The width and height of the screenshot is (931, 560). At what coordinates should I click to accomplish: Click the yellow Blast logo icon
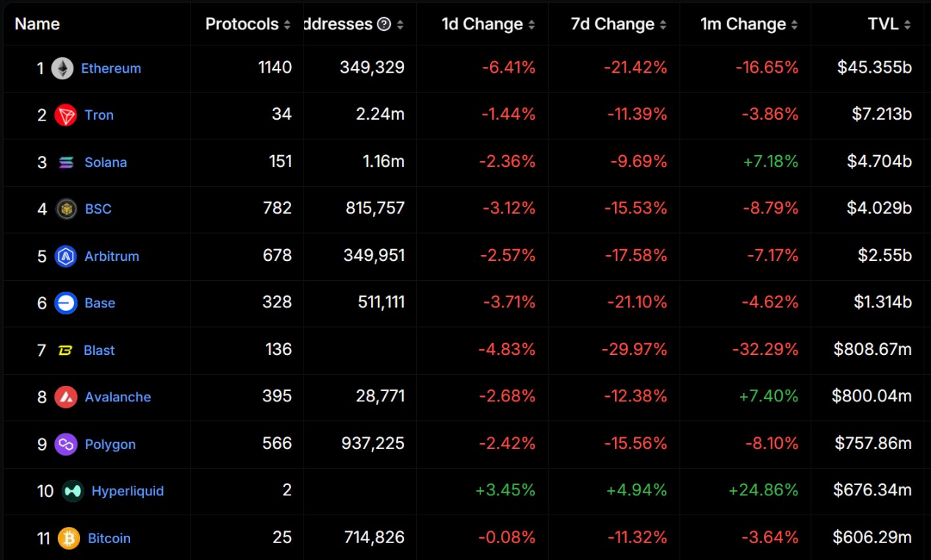coord(65,351)
